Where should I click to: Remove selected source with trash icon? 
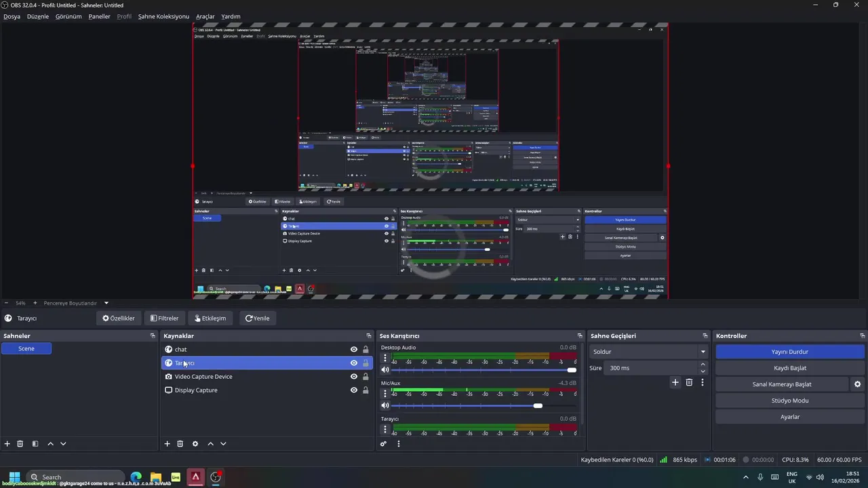coord(180,444)
